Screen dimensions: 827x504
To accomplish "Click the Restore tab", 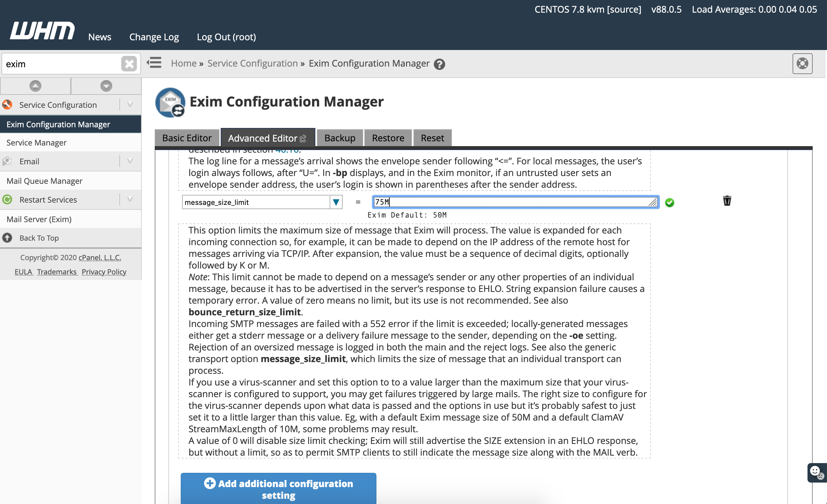I will [387, 137].
